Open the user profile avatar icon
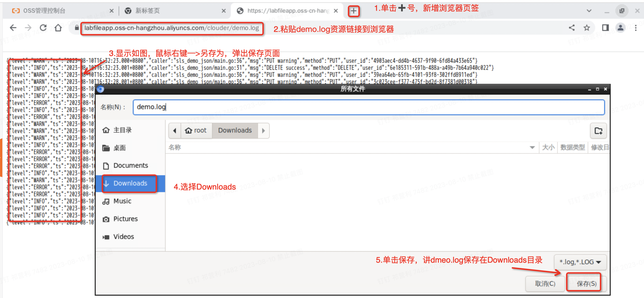Viewport: 644px width, 298px height. click(620, 28)
